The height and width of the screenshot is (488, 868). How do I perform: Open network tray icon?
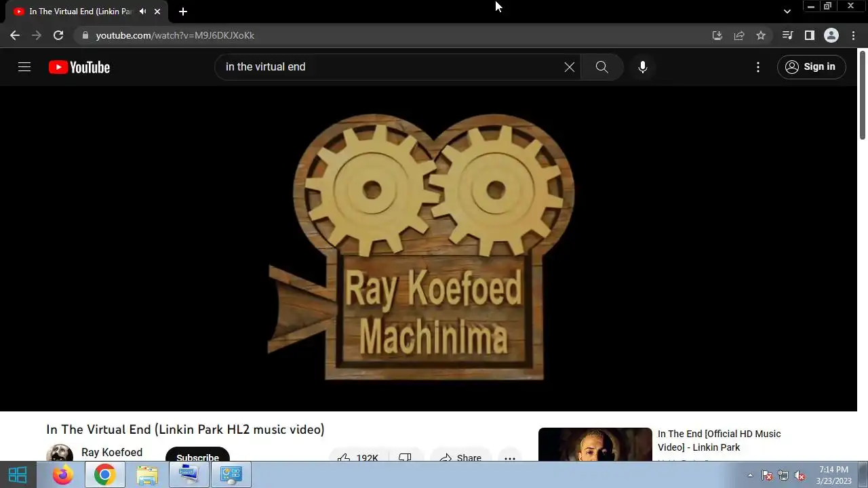tap(783, 475)
